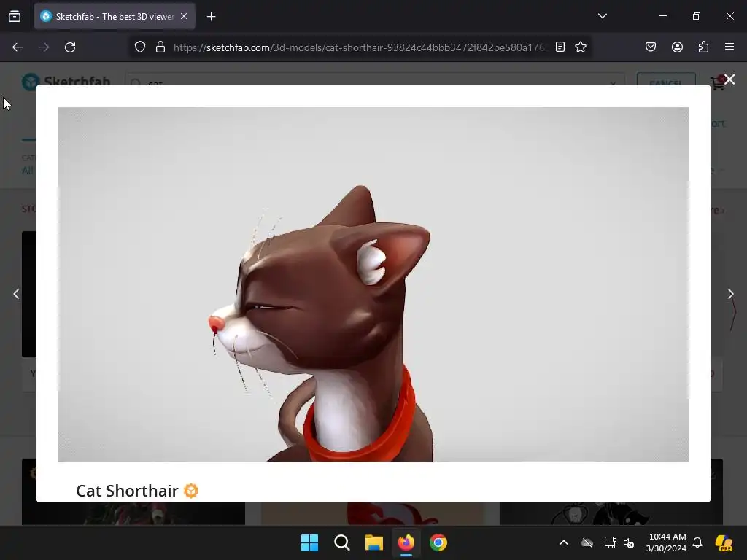Toggle reader view icon in address bar
The width and height of the screenshot is (747, 560).
point(560,47)
